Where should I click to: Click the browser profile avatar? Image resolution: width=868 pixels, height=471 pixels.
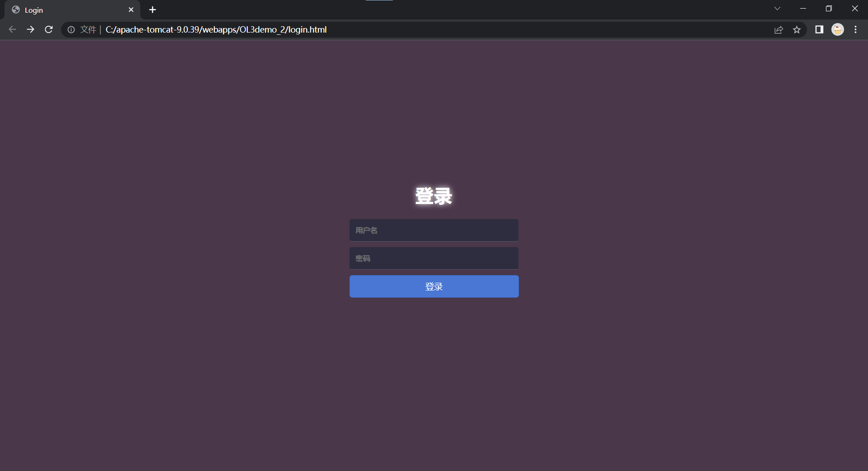(x=838, y=29)
